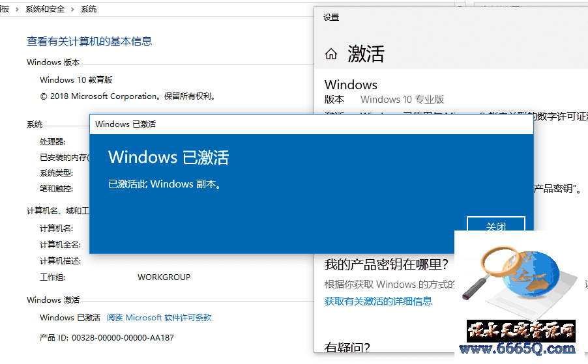Image resolution: width=588 pixels, height=364 pixels.
Task: Expand breadcrumb arrow after 系统和安全
Action: pyautogui.click(x=73, y=9)
